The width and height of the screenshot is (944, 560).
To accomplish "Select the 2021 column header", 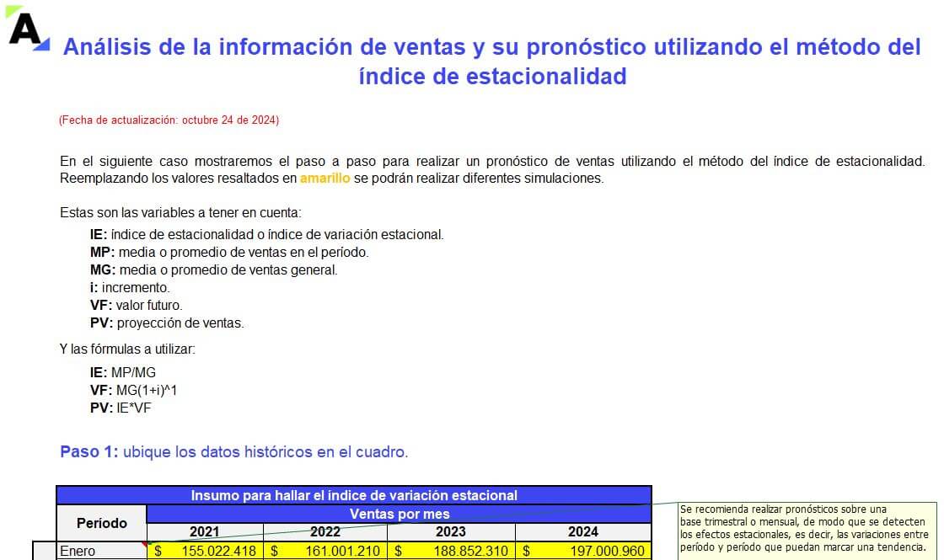I will pyautogui.click(x=205, y=531).
